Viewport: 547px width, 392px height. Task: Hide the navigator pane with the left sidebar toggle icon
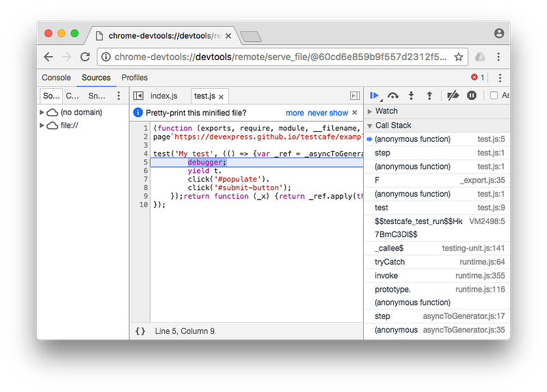[x=139, y=96]
